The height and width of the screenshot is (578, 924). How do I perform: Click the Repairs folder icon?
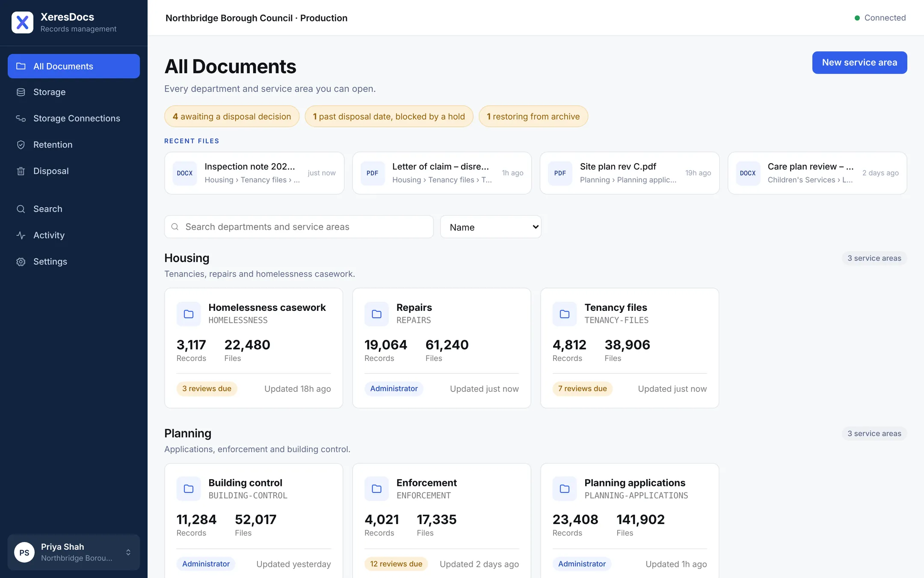tap(376, 314)
